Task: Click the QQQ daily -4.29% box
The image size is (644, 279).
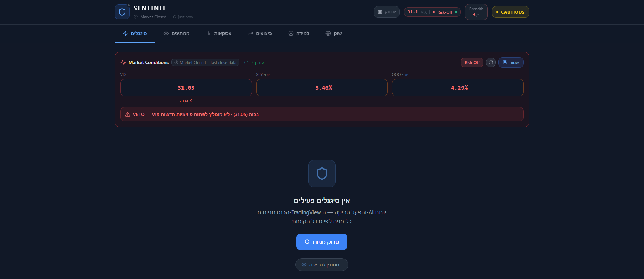Action: click(458, 88)
